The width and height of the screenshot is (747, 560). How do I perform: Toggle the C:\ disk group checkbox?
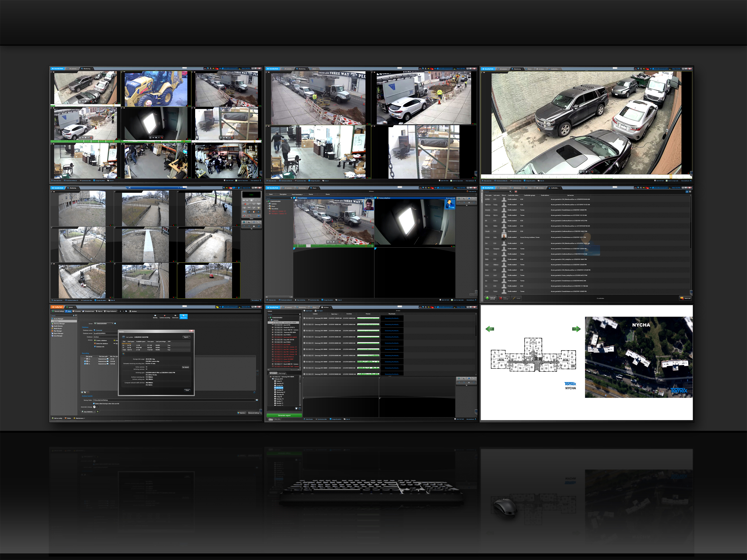tap(85, 359)
